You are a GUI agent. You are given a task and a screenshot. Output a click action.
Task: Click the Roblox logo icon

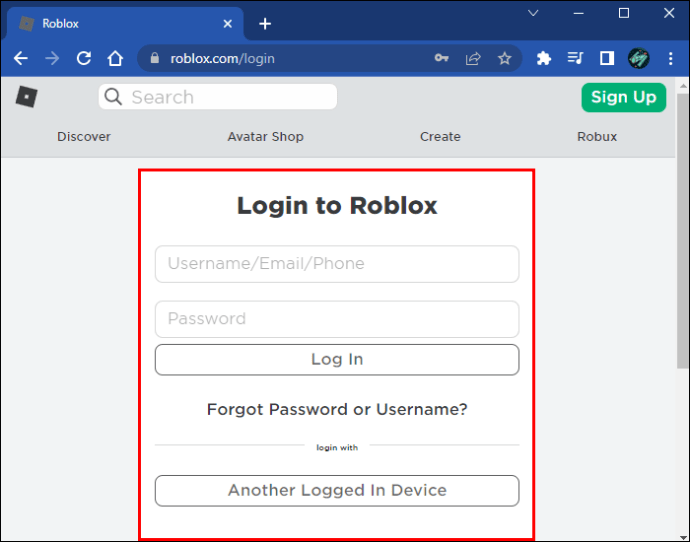(x=26, y=97)
